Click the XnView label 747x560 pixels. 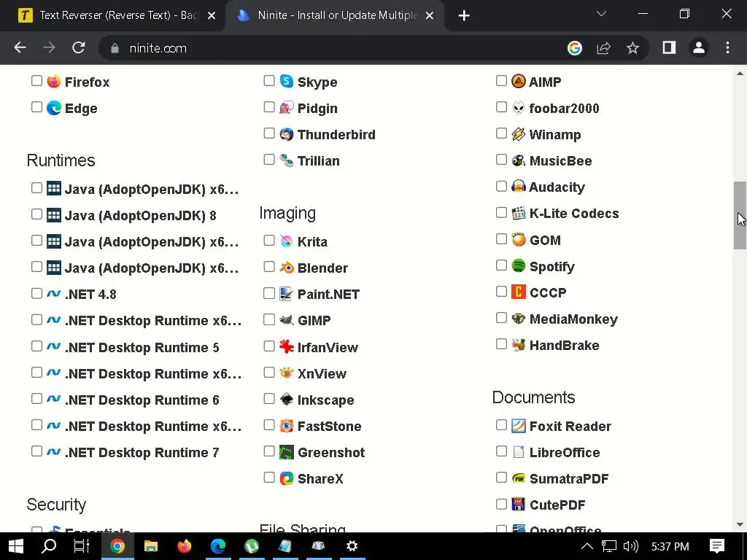(x=322, y=374)
